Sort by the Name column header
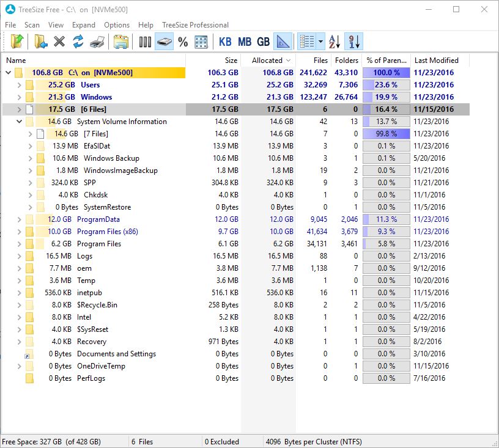This screenshot has height=448, width=499. click(x=94, y=60)
